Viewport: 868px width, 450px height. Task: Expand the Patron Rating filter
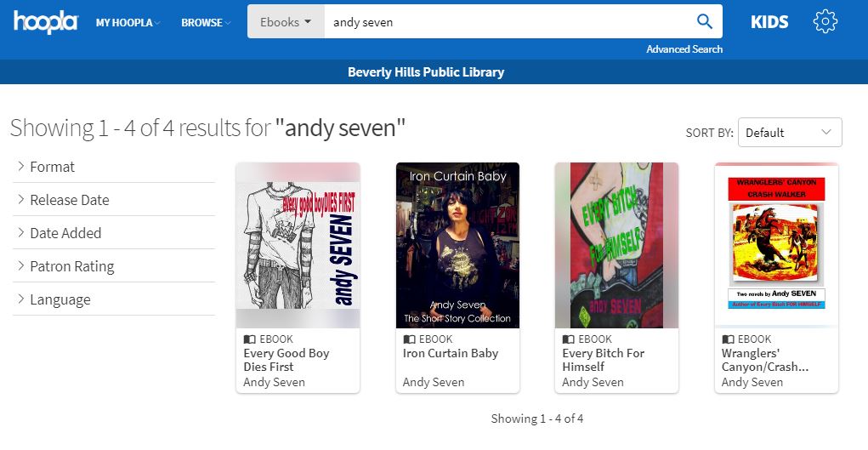pos(71,266)
